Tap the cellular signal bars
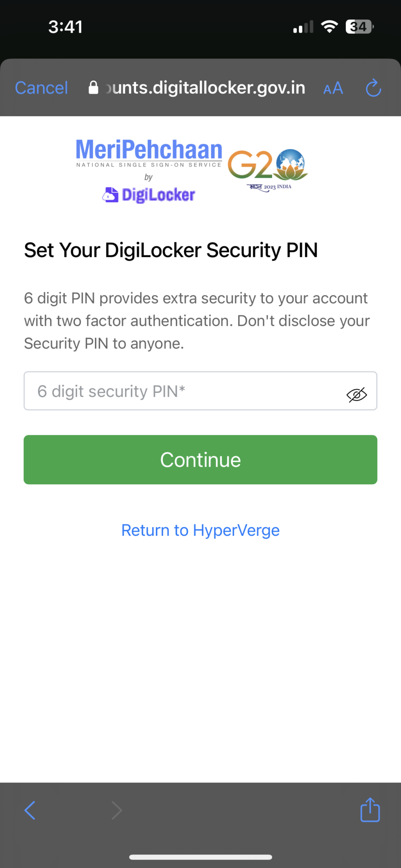Viewport: 401px width, 868px height. click(x=303, y=27)
